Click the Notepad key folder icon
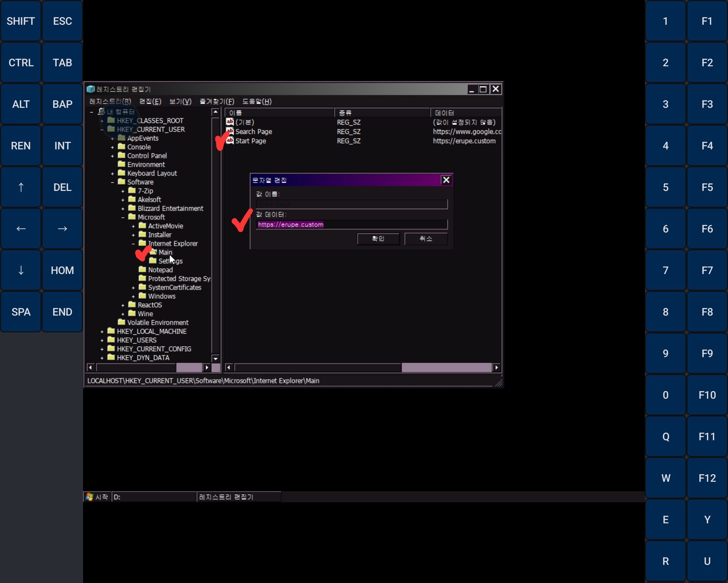The height and width of the screenshot is (583, 728). pos(142,269)
